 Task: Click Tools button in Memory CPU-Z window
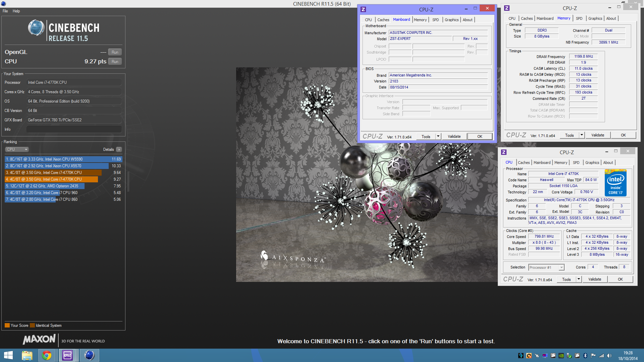click(570, 135)
